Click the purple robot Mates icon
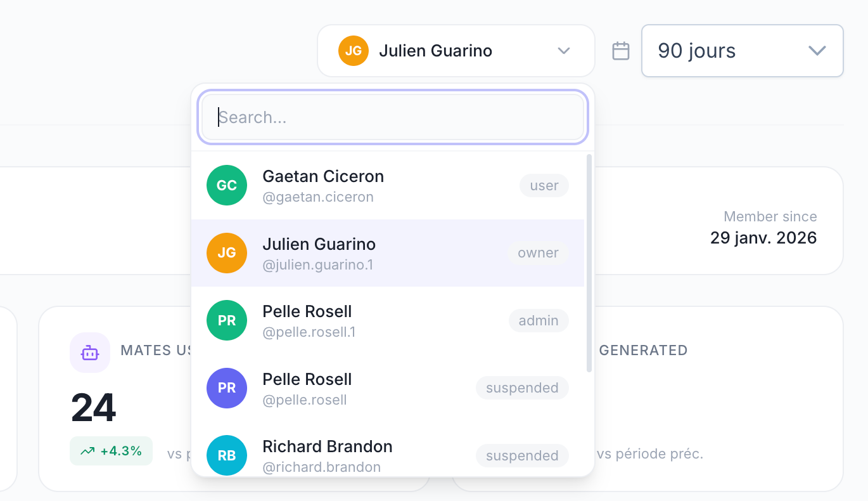868x501 pixels. pyautogui.click(x=90, y=353)
